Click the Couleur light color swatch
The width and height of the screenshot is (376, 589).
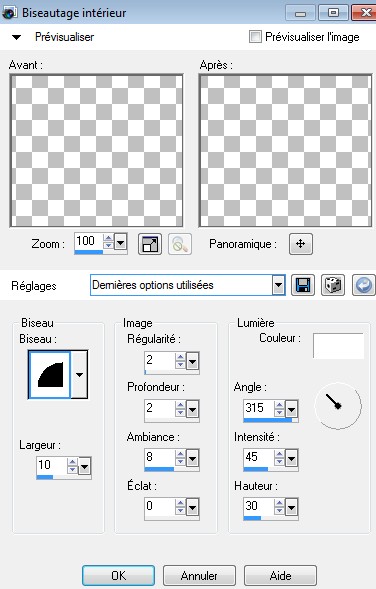338,346
